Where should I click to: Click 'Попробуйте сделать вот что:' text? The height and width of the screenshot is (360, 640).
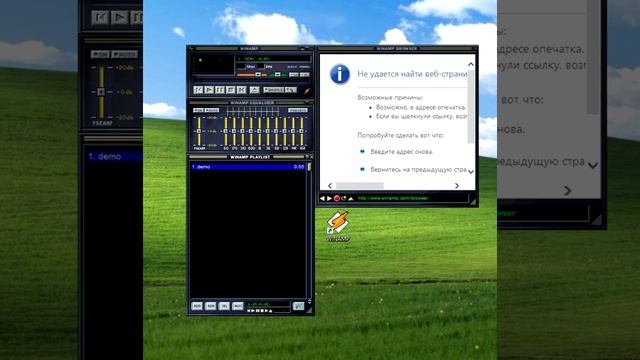(x=400, y=135)
